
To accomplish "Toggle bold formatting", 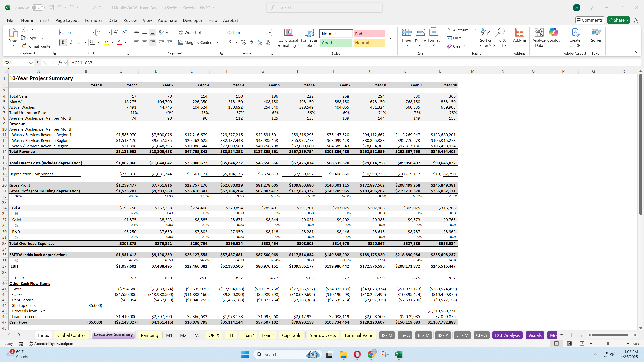I will pyautogui.click(x=63, y=42).
